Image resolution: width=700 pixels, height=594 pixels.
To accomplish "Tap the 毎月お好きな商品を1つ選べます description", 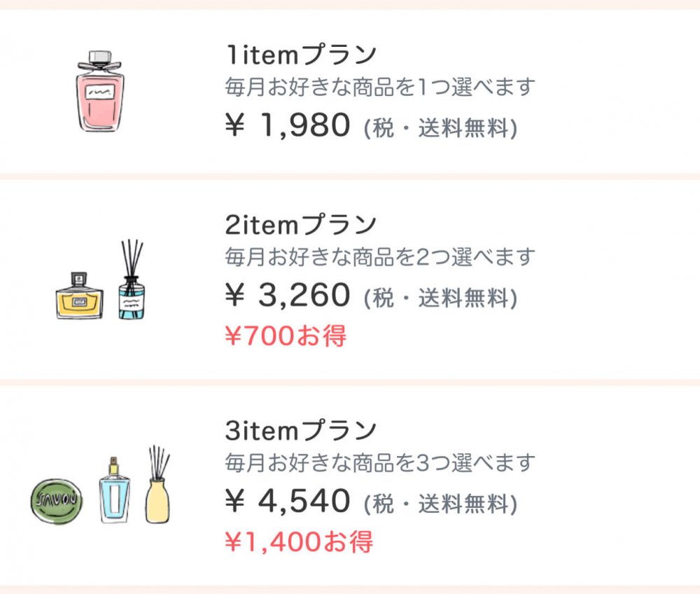I will (380, 87).
